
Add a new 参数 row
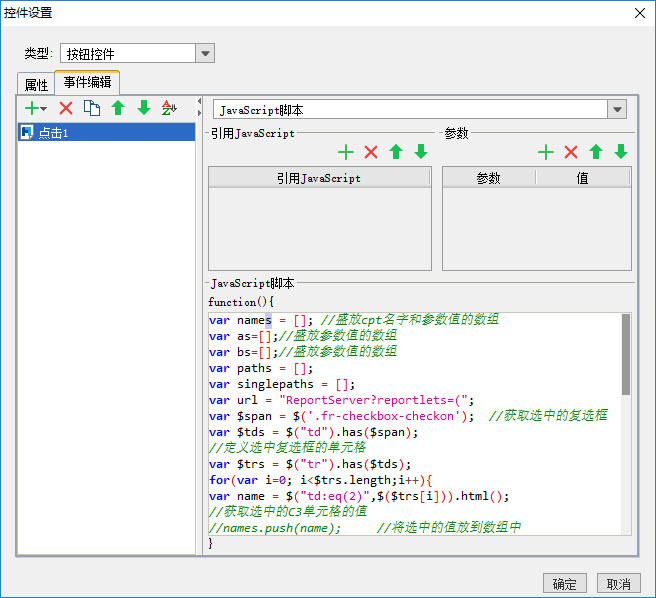pos(546,152)
